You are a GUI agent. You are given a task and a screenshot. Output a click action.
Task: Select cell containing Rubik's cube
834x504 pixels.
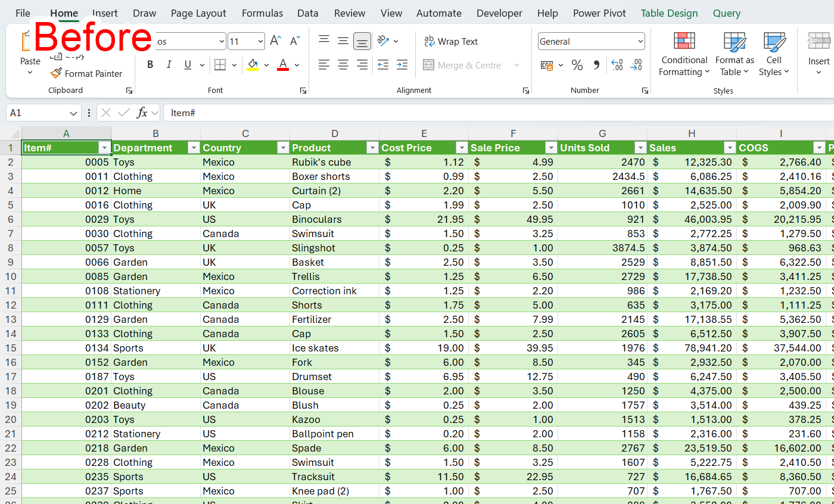[x=334, y=162]
